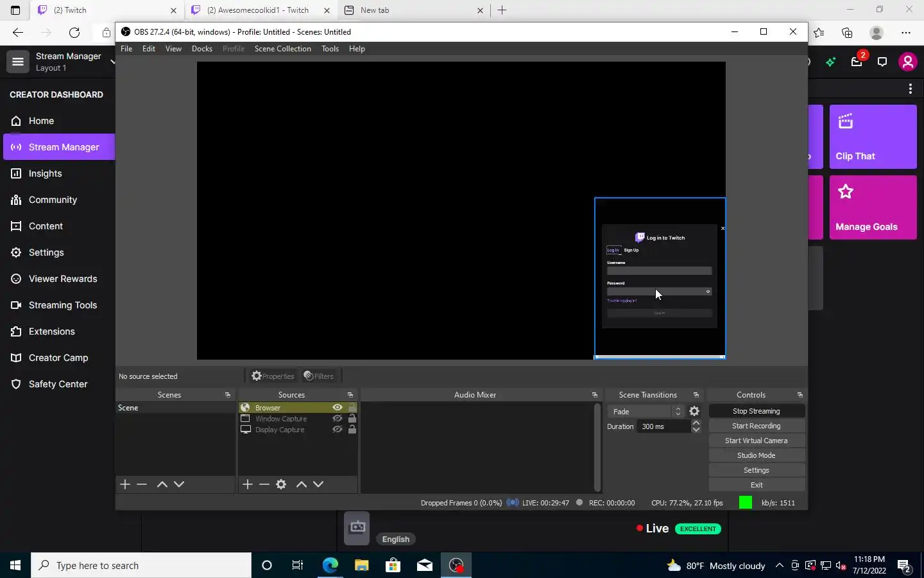Open the Fade transition dropdown
Viewport: 924px width, 578px height.
pos(646,412)
